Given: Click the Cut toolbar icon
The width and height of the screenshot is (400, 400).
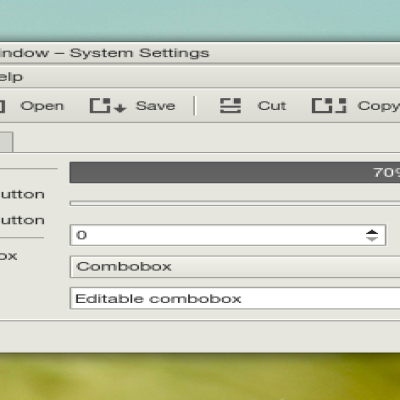Looking at the screenshot, I should point(230,106).
